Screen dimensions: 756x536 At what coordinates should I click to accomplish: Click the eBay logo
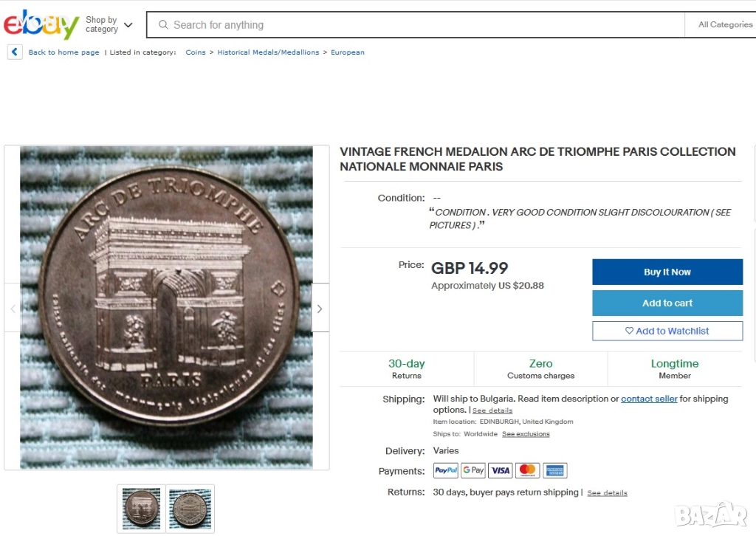41,24
